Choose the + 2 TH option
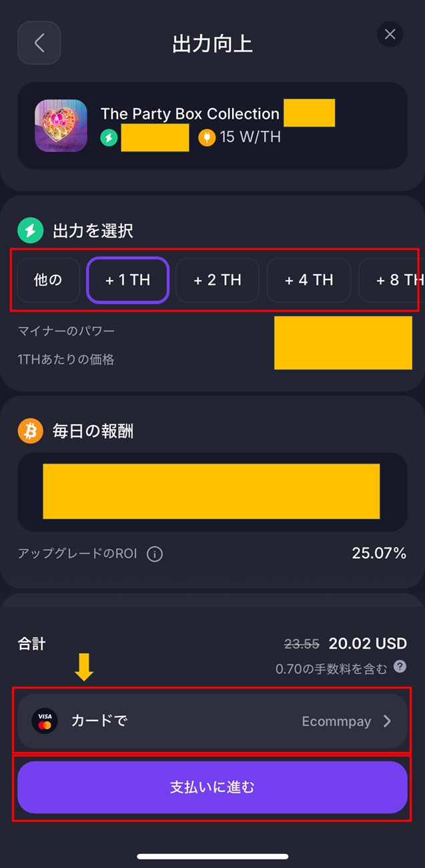425x868 pixels. (x=218, y=280)
